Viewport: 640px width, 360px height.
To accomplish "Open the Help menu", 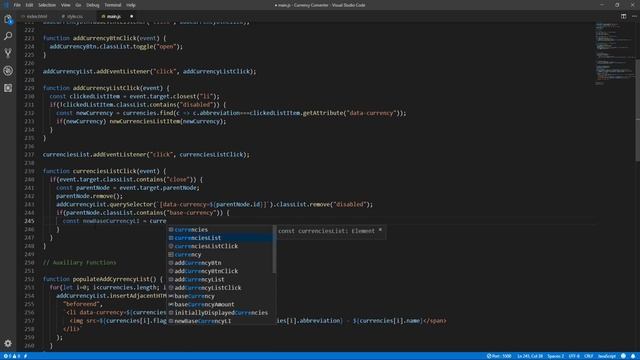I will [x=131, y=5].
